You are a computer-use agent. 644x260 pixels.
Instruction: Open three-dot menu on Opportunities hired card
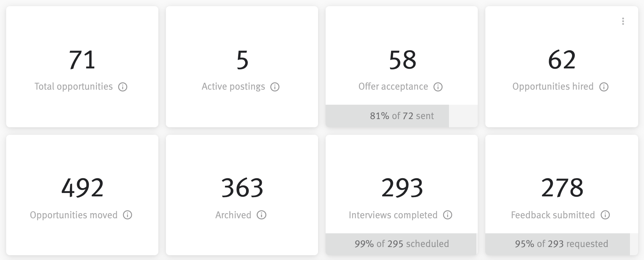(623, 21)
